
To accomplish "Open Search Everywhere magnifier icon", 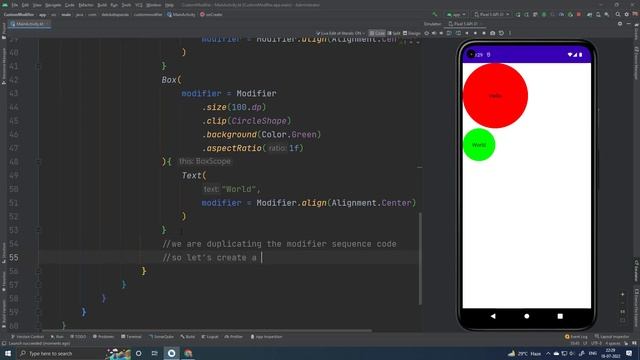I will tap(618, 14).
